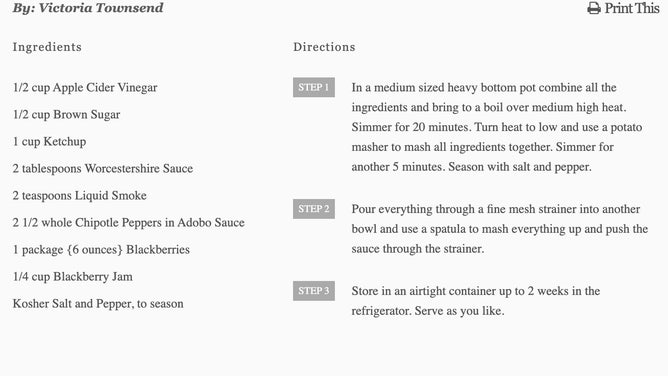Click Kosher Salt and Pepper line
Screen dimensions: 668x376
pos(98,304)
